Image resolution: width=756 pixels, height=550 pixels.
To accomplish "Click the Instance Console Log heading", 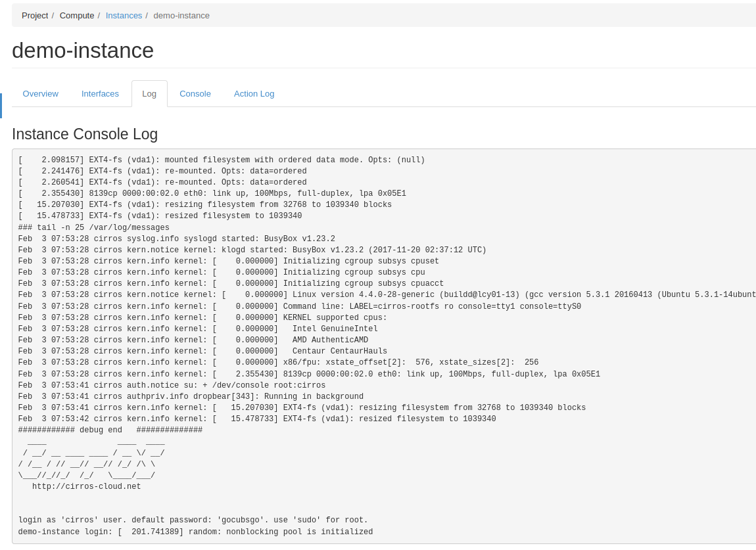I will pos(85,134).
